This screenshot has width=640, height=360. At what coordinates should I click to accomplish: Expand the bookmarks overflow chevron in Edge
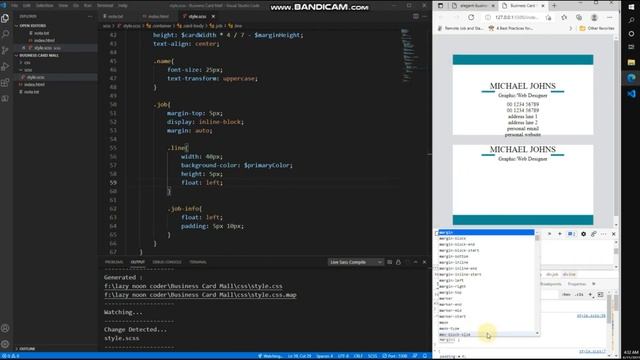[x=571, y=29]
